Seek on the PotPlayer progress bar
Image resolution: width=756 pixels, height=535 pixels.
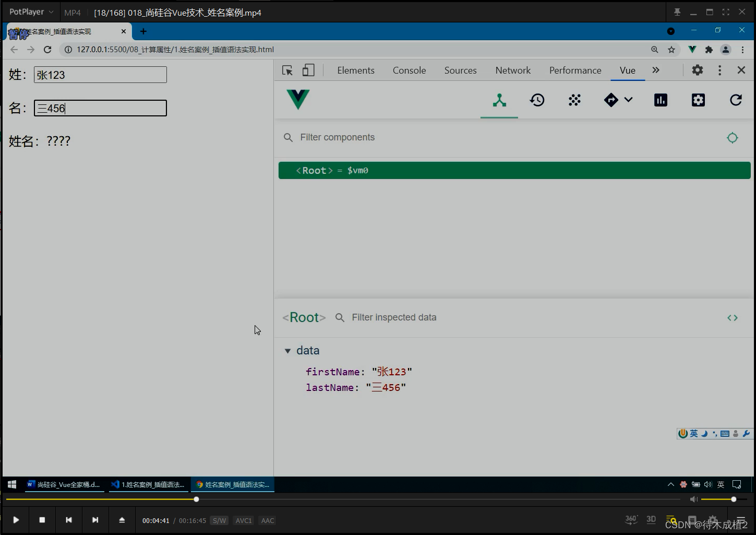point(343,500)
